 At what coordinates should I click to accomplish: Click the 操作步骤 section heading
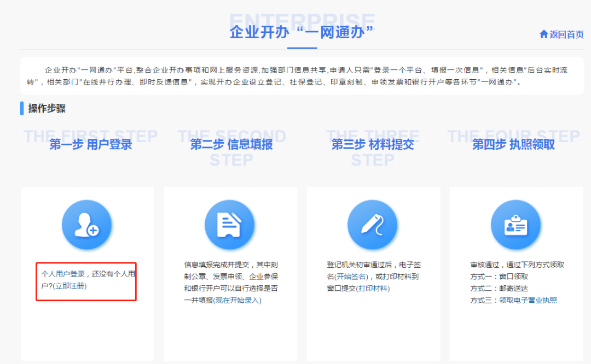tap(47, 108)
